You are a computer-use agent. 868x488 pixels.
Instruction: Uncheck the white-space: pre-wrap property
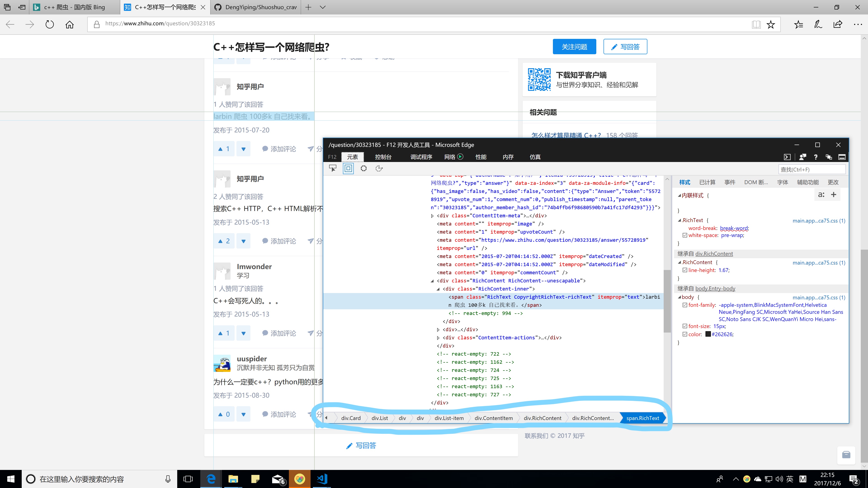(685, 235)
